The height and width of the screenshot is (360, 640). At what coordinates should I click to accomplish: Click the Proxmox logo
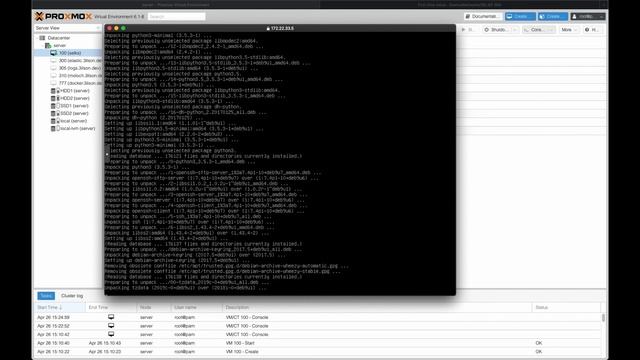pos(64,16)
